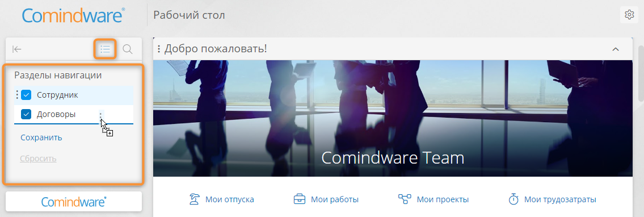The image size is (644, 217).
Task: Open the Мои проекты link
Action: tap(443, 200)
